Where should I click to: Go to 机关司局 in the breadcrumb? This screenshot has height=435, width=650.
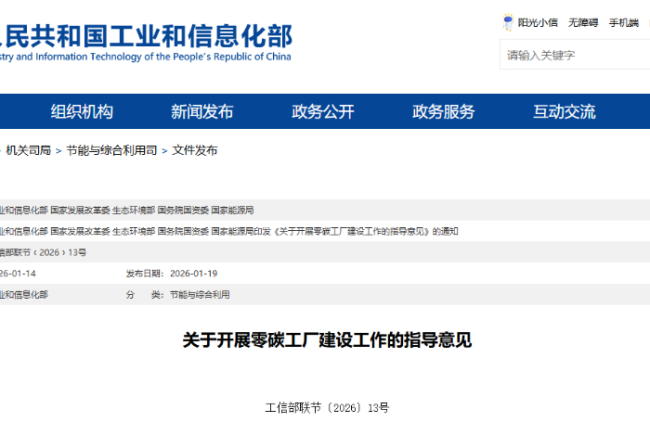(x=28, y=150)
